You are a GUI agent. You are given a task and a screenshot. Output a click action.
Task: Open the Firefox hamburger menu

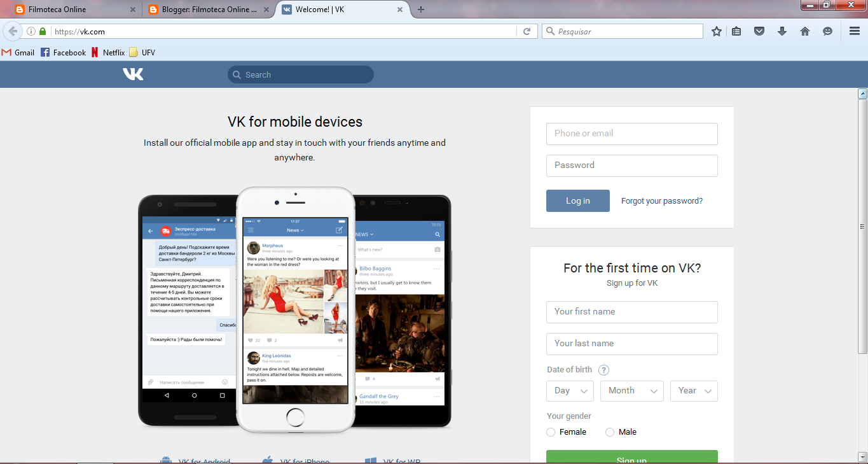point(855,31)
